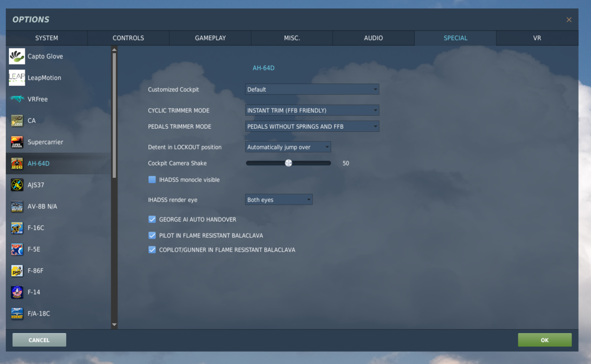Click the VRFree glove icon
This screenshot has width=591, height=364.
[x=17, y=99]
